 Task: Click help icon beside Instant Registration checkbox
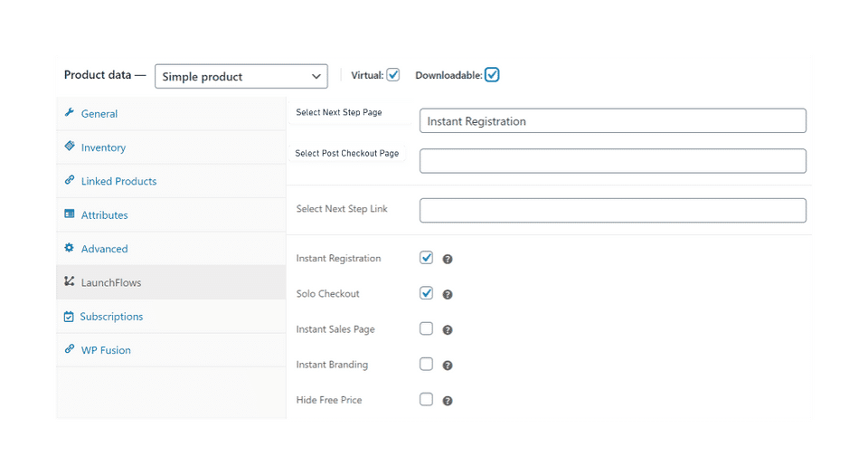pos(448,259)
